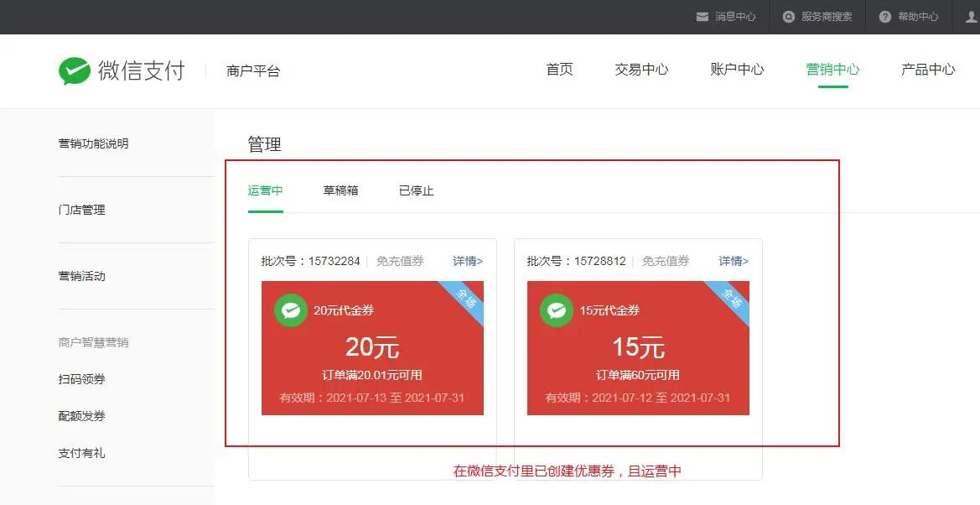This screenshot has height=505, width=980.
Task: Click 免充值券 label on batch 15732284
Action: coord(400,261)
